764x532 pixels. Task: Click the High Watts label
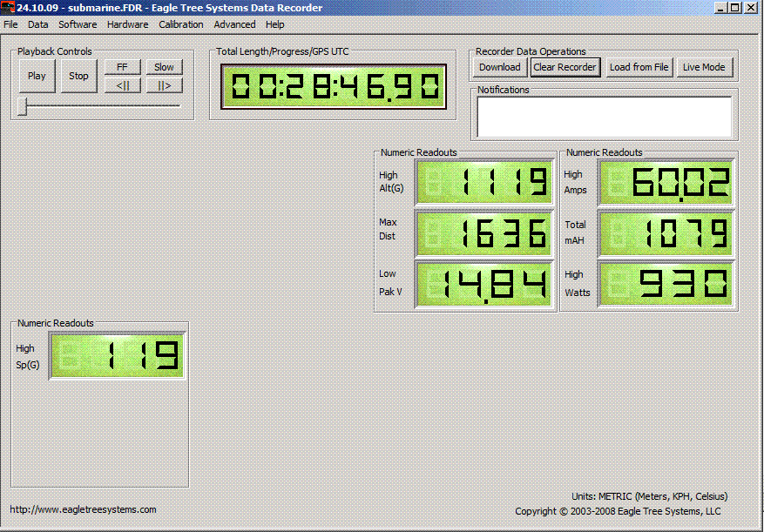578,284
